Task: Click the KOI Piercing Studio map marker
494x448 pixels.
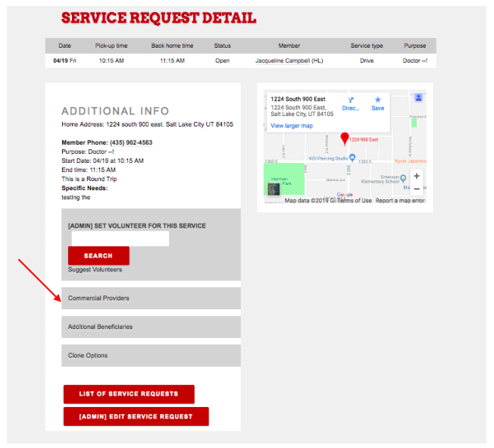Action: point(352,157)
